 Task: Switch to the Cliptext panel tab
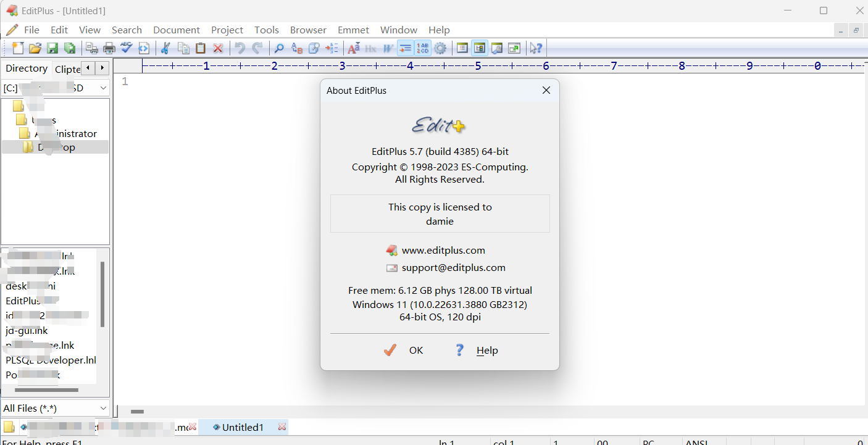coord(67,69)
